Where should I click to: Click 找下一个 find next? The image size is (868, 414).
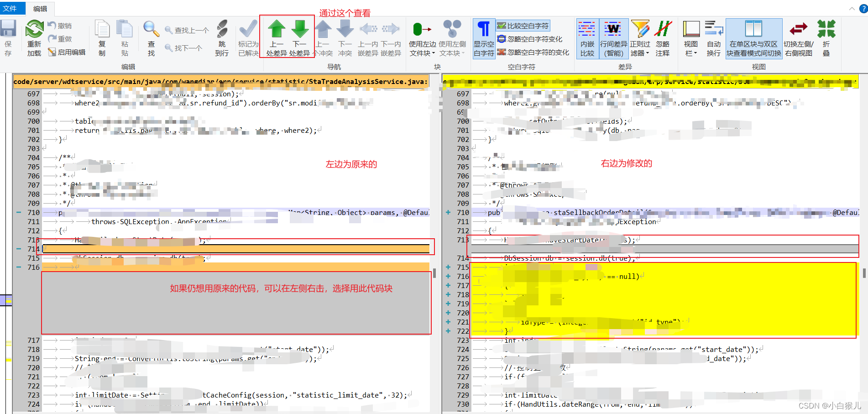tap(183, 47)
